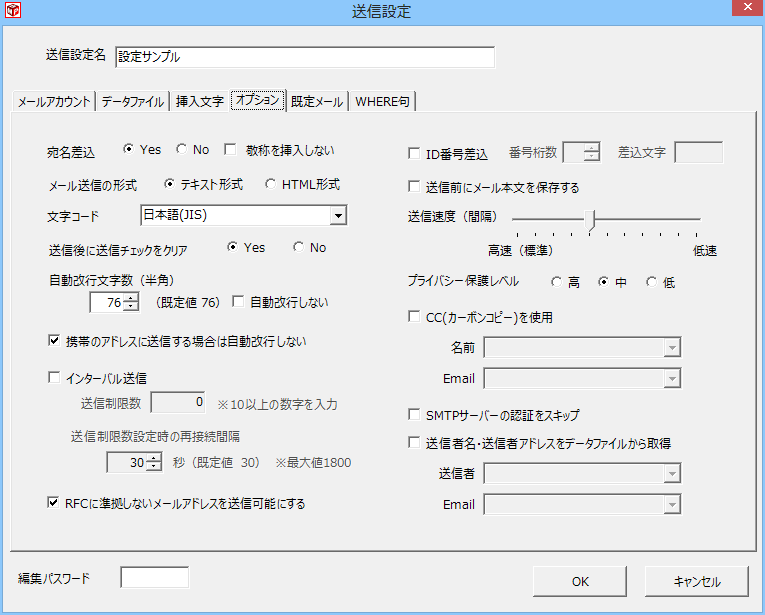
Task: Check the 自動改行しない checkbox
Action: [x=239, y=301]
